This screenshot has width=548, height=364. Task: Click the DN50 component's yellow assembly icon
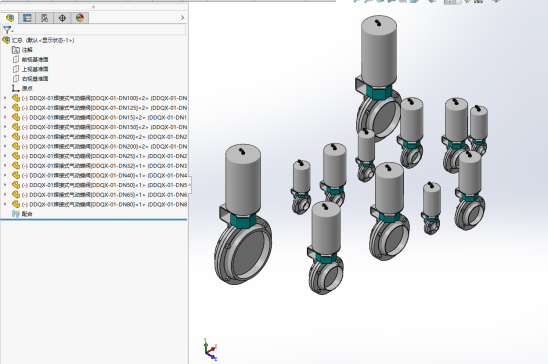click(x=16, y=185)
